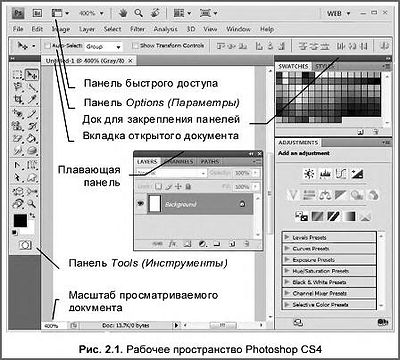Screen dimensions: 400x360
Task: Close the Untitled-1 document tab
Action: [x=130, y=61]
